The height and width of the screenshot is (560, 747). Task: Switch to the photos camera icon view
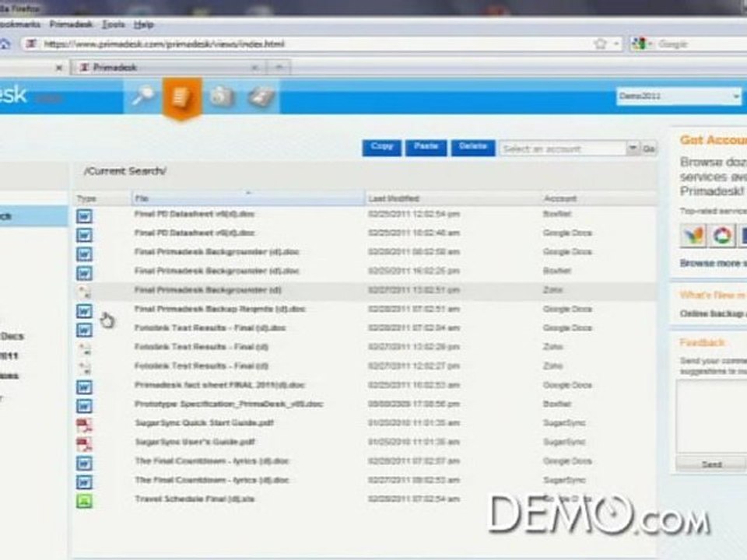pyautogui.click(x=222, y=96)
